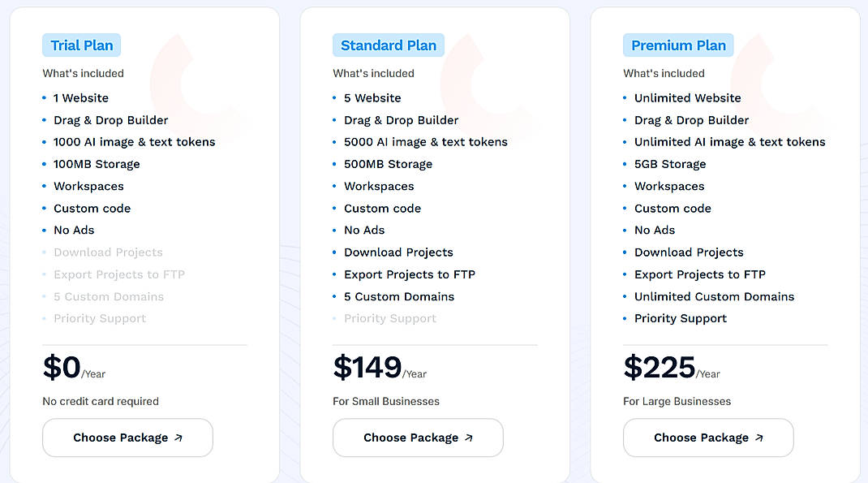Click the bullet icon next to Priority Support under Premium Plan
The height and width of the screenshot is (483, 868).
(x=626, y=318)
